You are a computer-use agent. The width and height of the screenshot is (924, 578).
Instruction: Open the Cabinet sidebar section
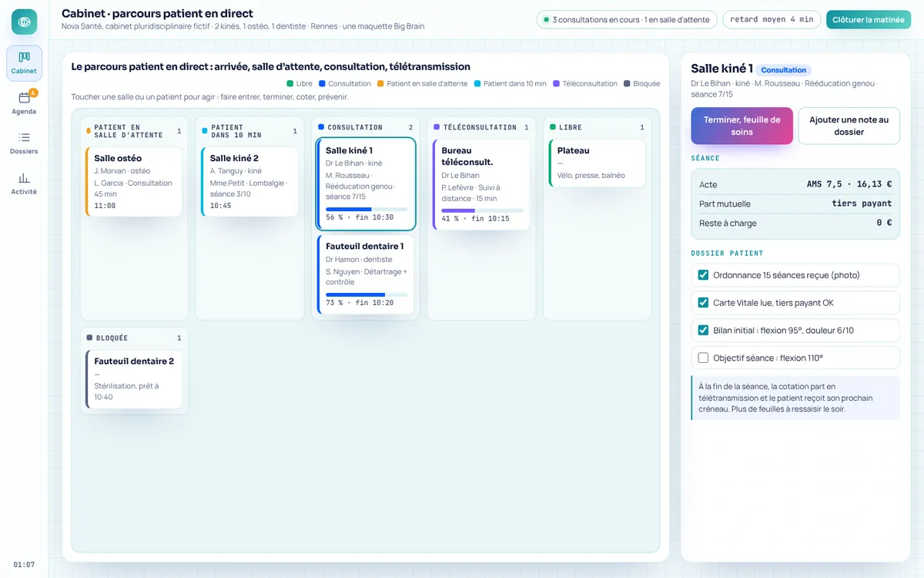tap(24, 63)
